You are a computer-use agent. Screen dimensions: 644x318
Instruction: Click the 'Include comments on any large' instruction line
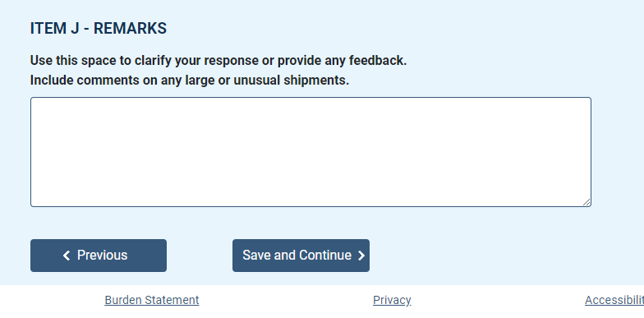coord(190,81)
